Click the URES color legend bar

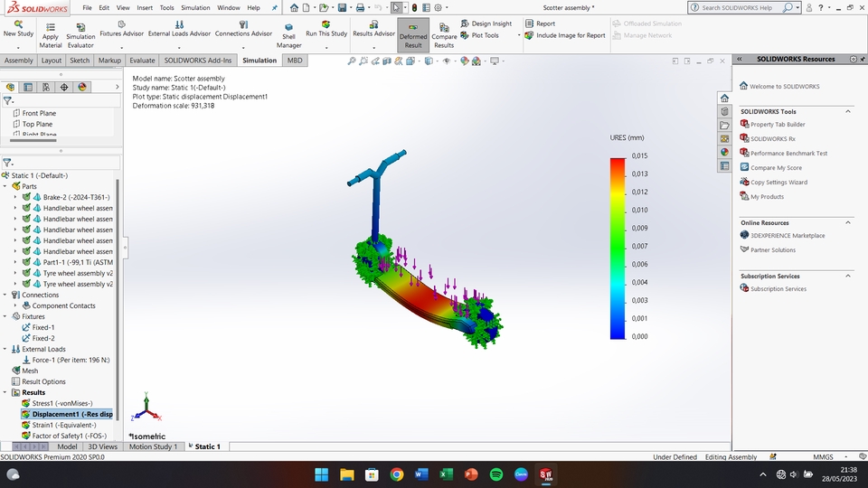pos(618,249)
